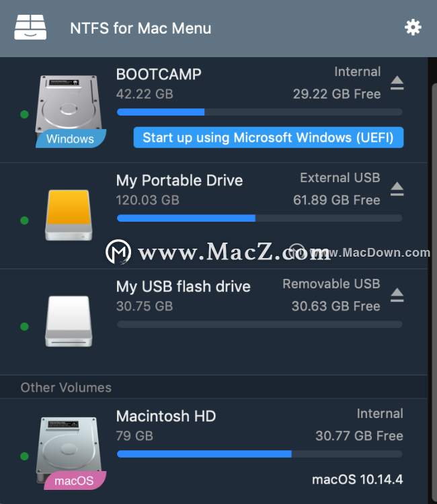
Task: Click the green status dot for BOOTCAMP
Action: coord(24,114)
